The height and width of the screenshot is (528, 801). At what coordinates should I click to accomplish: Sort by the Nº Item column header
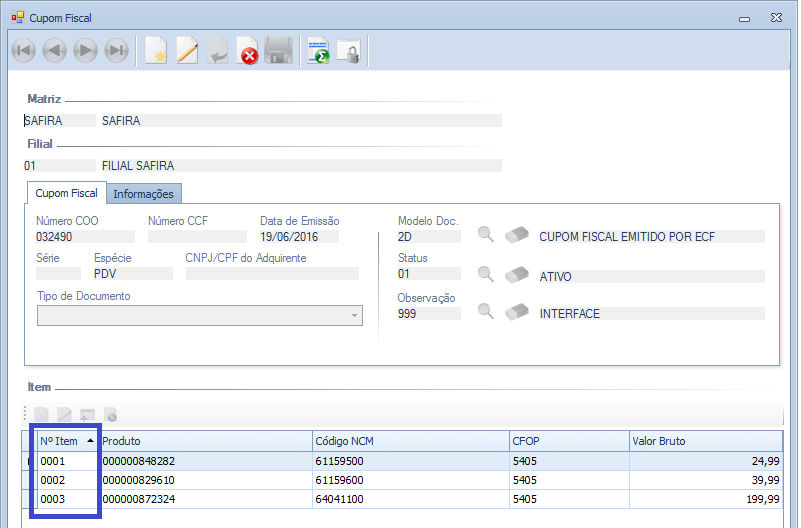pos(66,441)
